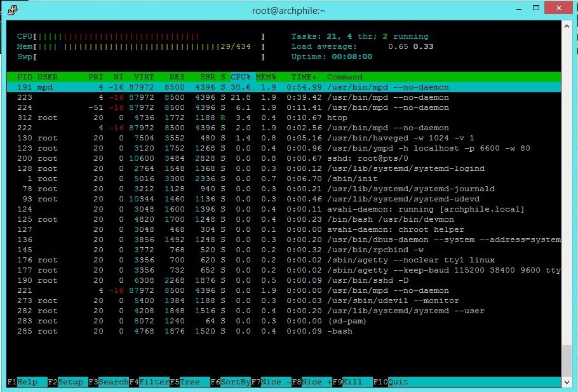
Task: Click the TIME+ column header
Action: pyautogui.click(x=304, y=77)
